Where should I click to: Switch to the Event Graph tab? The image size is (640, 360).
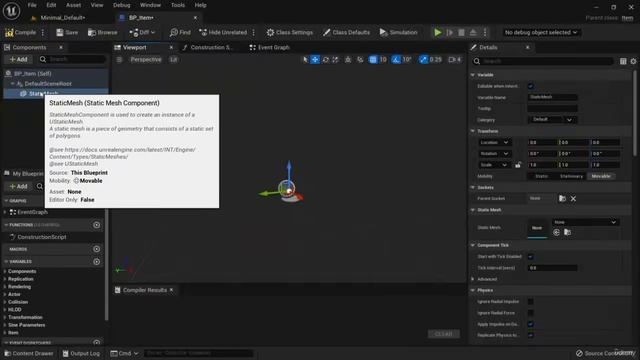(x=269, y=47)
